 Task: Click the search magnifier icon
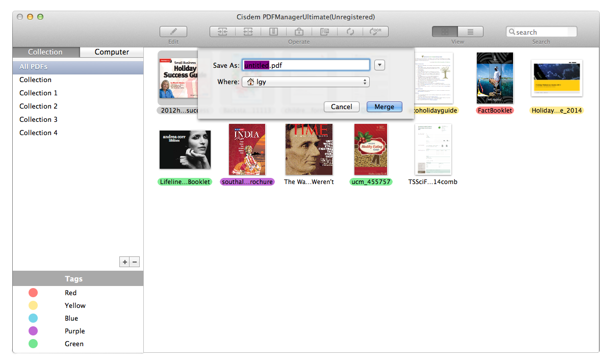click(x=512, y=32)
